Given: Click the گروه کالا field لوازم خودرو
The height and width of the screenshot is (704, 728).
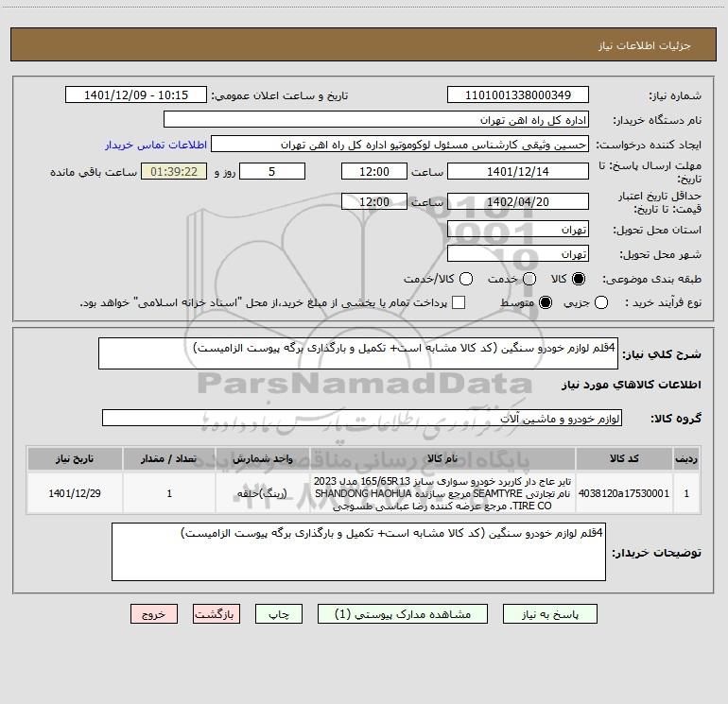Looking at the screenshot, I should pos(362,418).
